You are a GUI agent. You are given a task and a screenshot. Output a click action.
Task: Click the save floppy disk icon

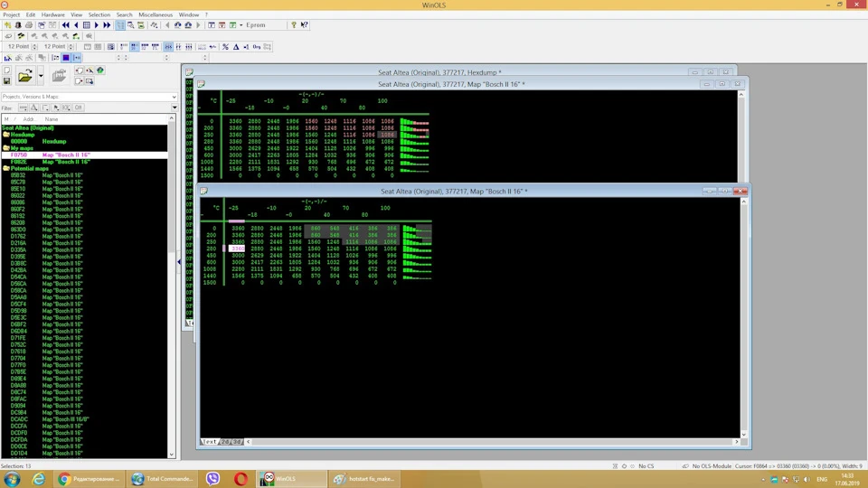(x=6, y=81)
